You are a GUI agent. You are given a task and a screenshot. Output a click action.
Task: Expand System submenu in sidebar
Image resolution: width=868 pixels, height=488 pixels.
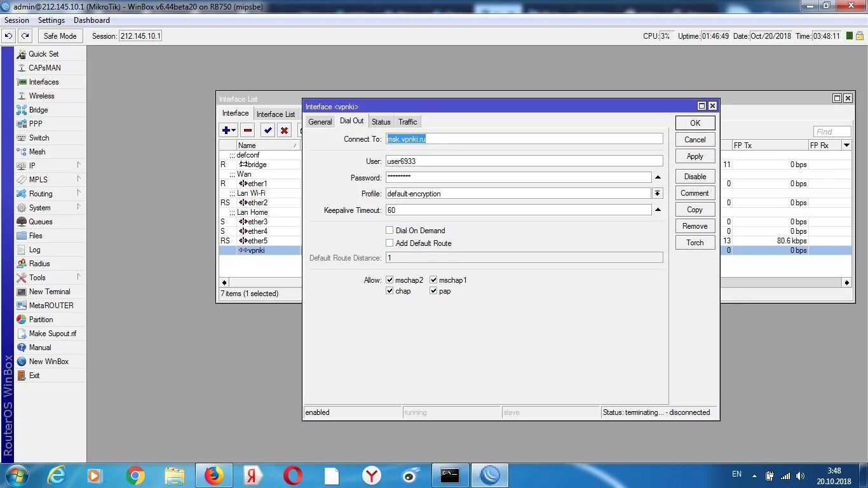pyautogui.click(x=79, y=207)
